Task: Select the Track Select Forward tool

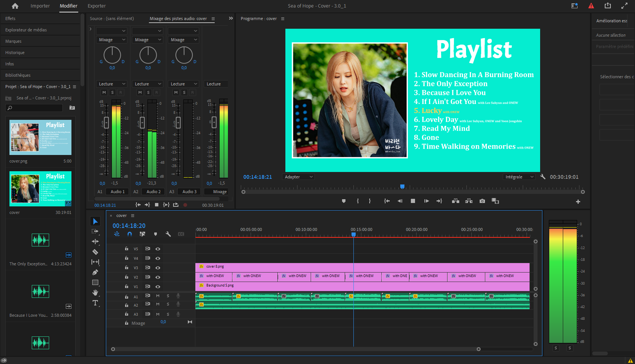Action: coord(95,231)
